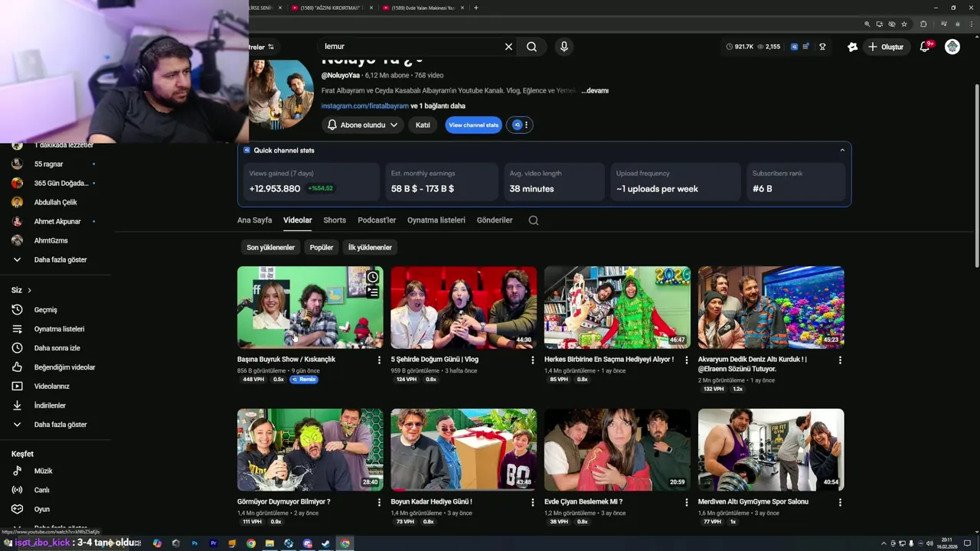The height and width of the screenshot is (551, 980).
Task: Click the 'Katıl' join button
Action: [x=423, y=125]
